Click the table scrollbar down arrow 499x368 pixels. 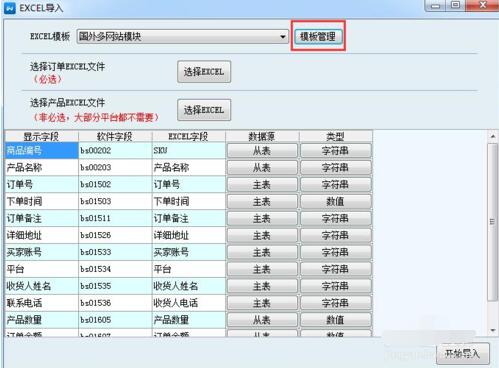point(493,330)
